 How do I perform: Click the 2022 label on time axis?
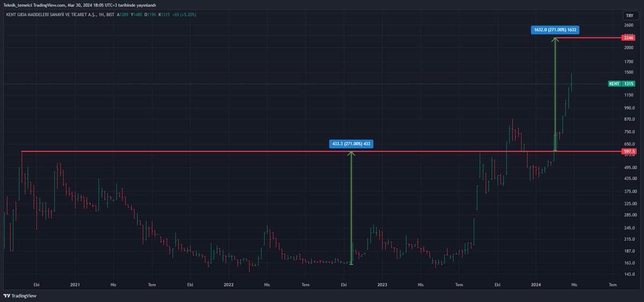[x=229, y=285]
